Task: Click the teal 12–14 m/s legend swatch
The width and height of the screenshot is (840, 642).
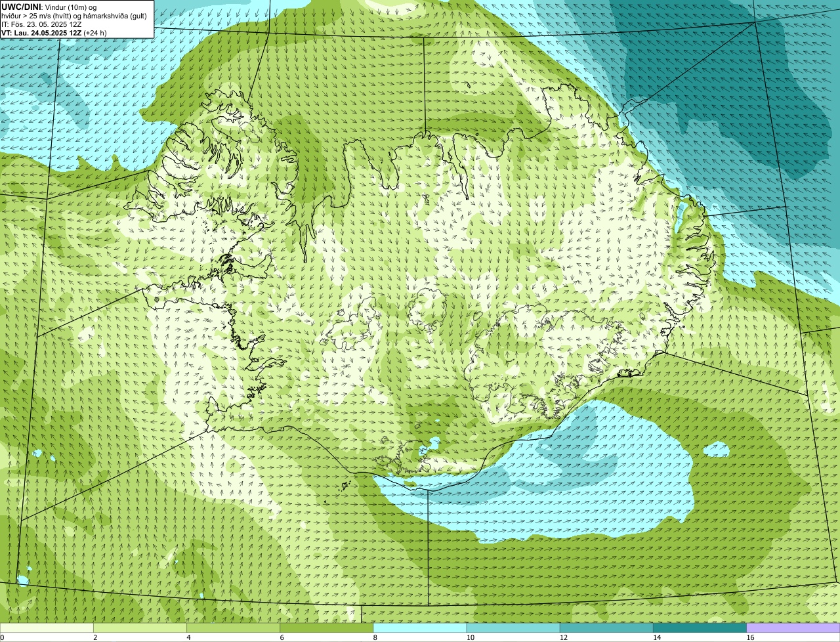Action: click(606, 628)
